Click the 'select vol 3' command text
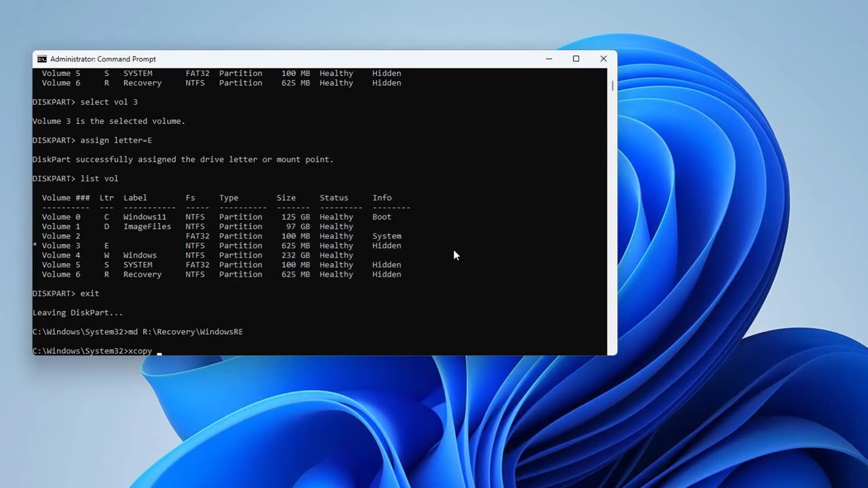Viewport: 868px width, 488px height. (x=108, y=102)
